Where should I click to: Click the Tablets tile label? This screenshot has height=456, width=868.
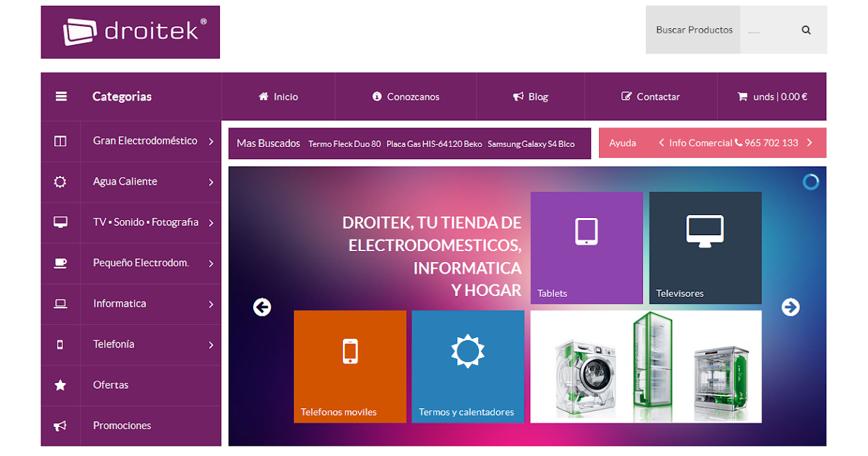[552, 293]
